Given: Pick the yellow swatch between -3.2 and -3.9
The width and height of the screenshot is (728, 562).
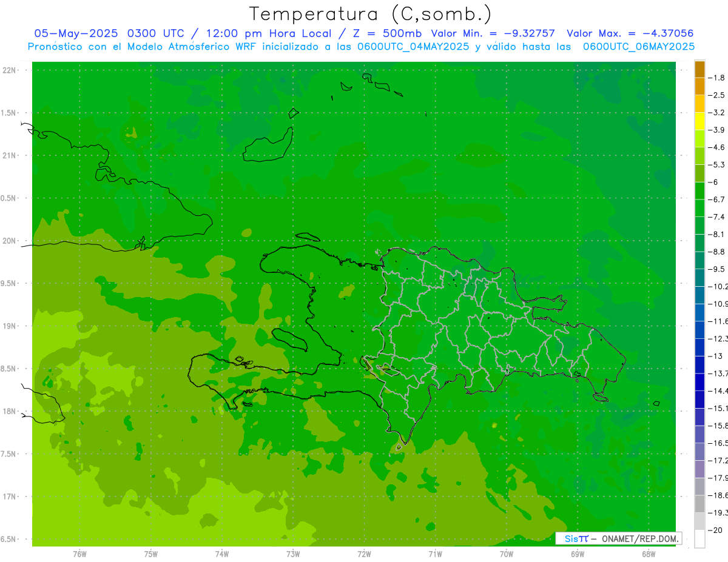Looking at the screenshot, I should tap(699, 121).
